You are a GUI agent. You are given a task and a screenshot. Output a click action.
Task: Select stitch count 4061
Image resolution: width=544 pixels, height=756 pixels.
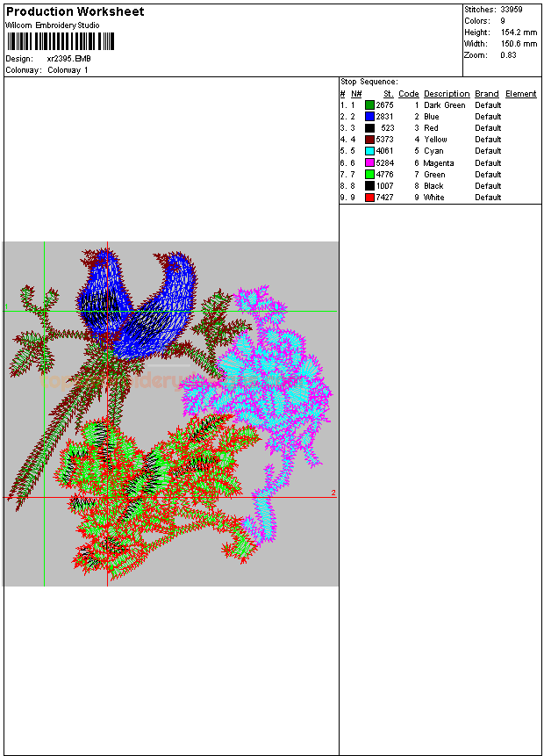384,151
